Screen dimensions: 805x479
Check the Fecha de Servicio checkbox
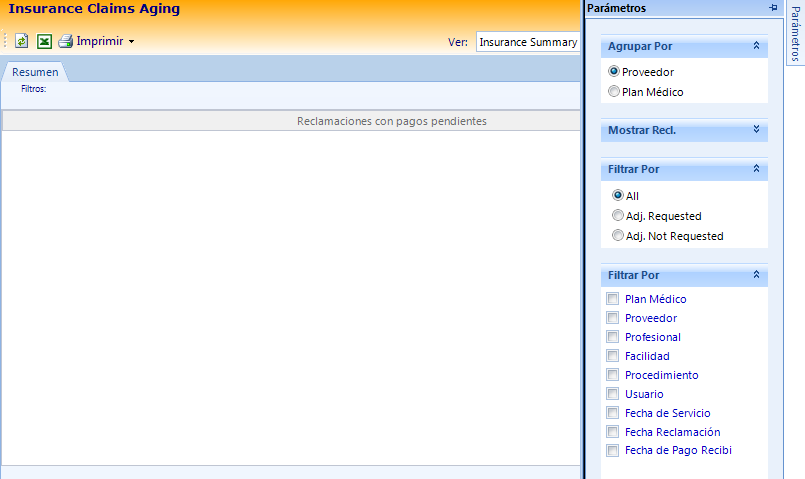(x=613, y=413)
